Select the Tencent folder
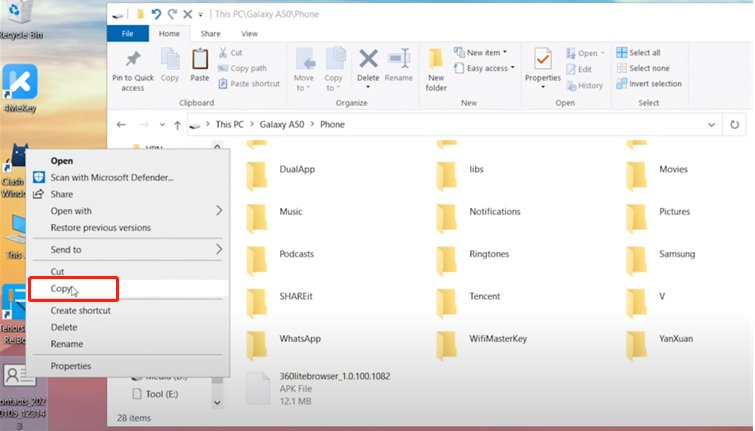 tap(469, 302)
